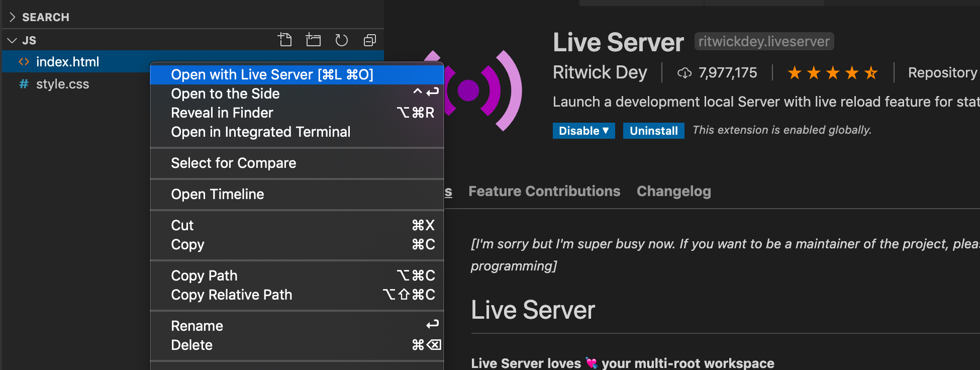
Task: Click the 7,977,175 install count
Action: [x=727, y=73]
